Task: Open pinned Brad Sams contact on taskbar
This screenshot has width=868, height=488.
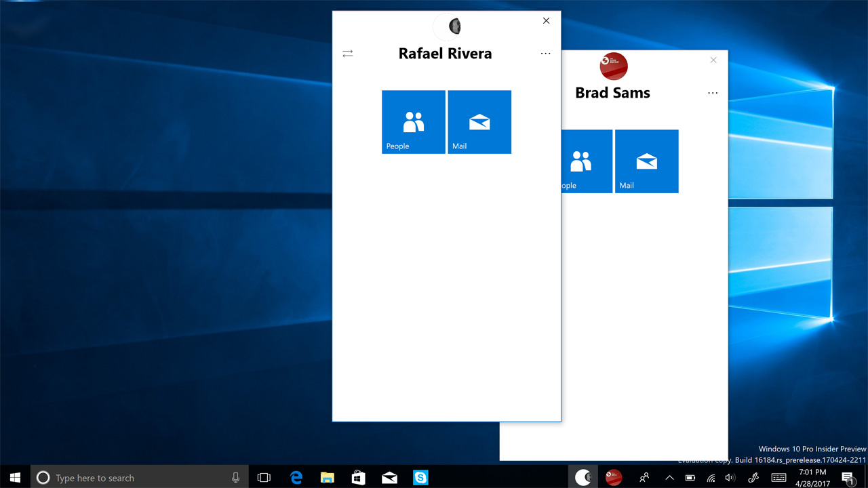Action: tap(614, 478)
